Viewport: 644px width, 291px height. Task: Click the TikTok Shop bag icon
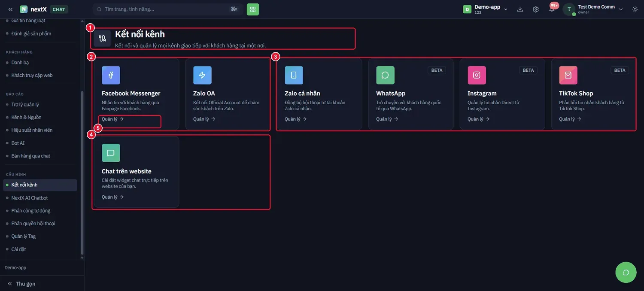pyautogui.click(x=568, y=75)
